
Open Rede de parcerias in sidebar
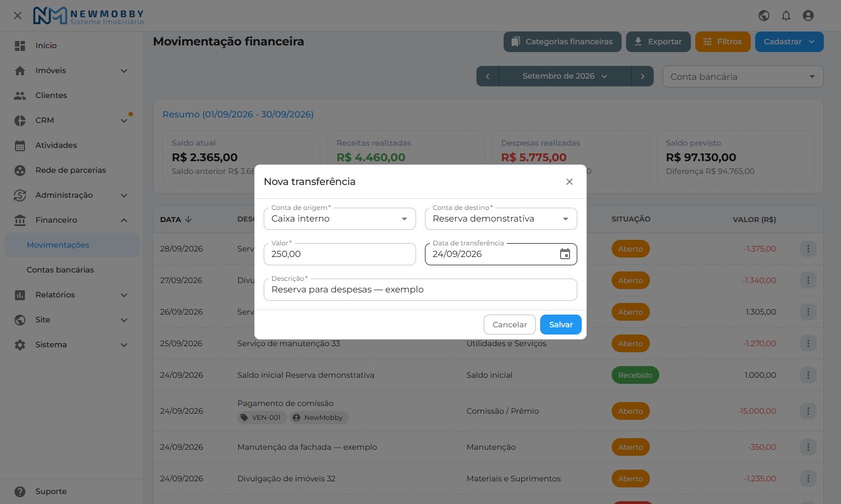pos(72,170)
